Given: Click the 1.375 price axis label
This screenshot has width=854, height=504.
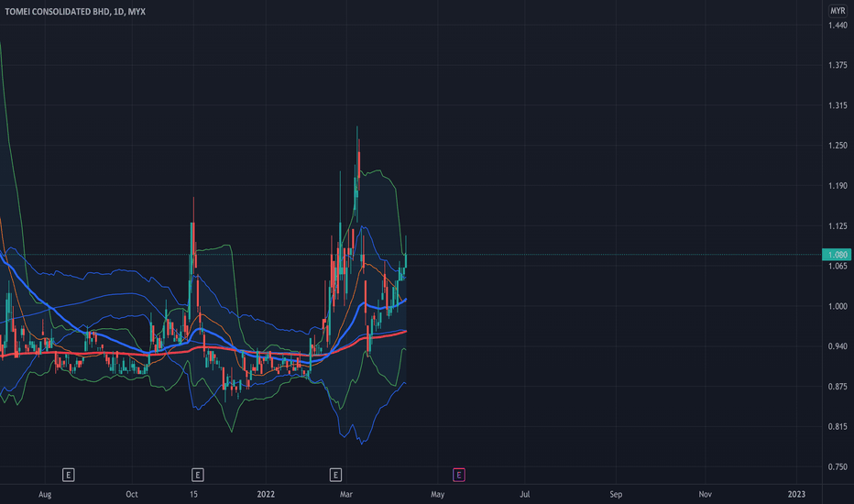Looking at the screenshot, I should point(838,65).
